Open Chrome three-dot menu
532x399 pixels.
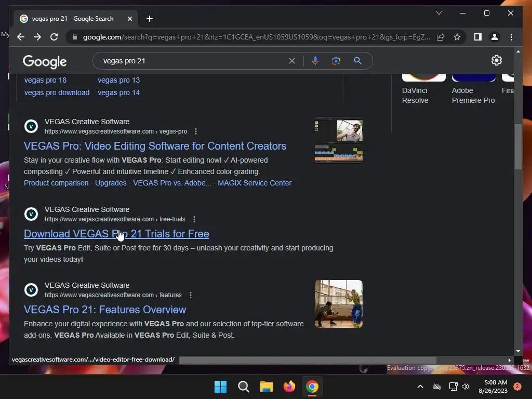click(511, 37)
